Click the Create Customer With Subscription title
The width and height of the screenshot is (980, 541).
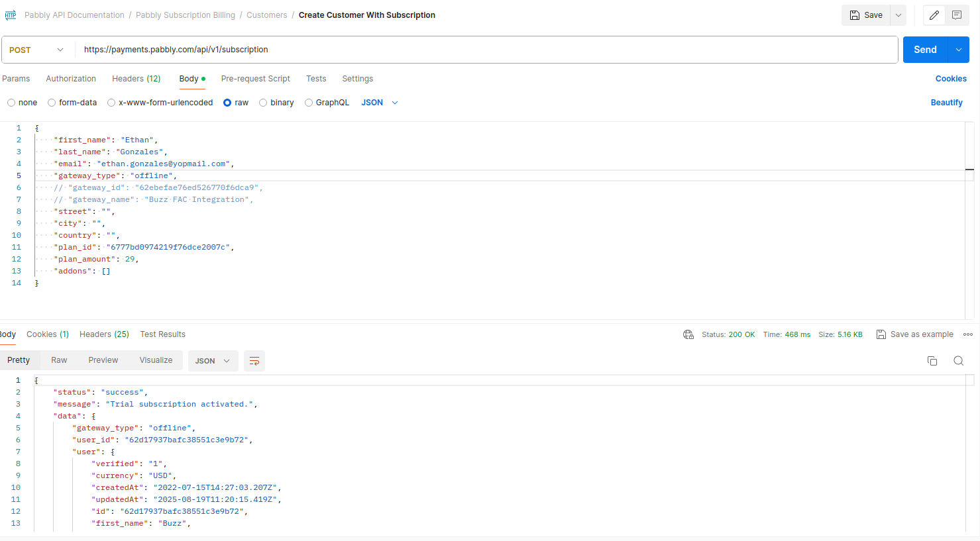coord(366,15)
